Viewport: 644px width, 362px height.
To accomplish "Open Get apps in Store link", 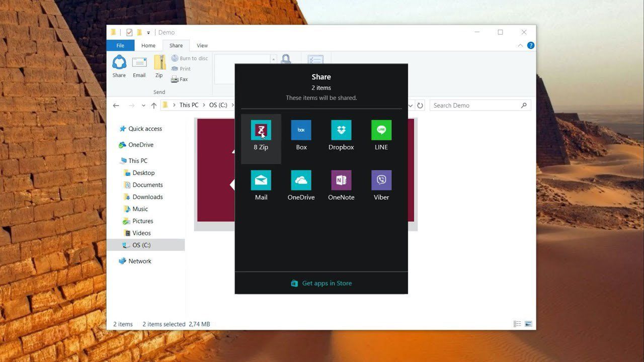I will click(x=321, y=283).
